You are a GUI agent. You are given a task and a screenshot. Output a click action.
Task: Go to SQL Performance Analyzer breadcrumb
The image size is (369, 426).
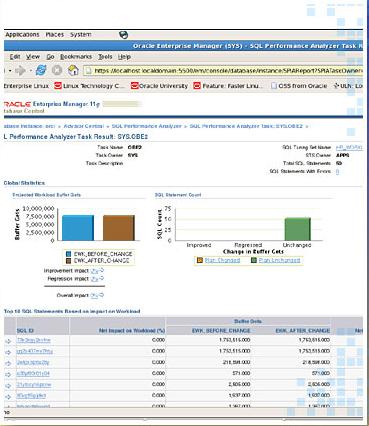[x=146, y=126]
